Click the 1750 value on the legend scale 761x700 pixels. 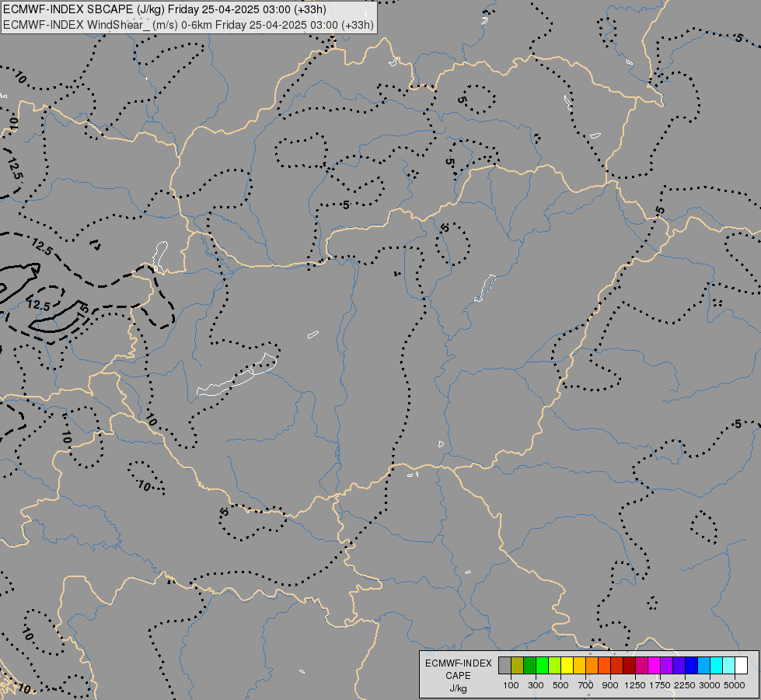pos(660,685)
